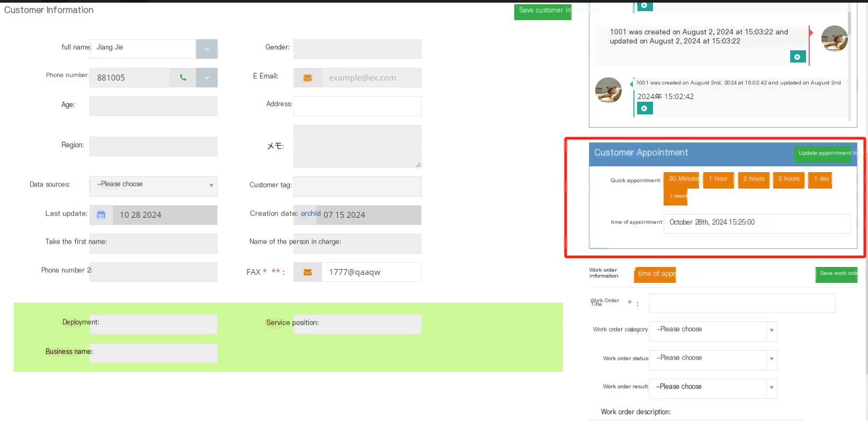Viewport: 868px width, 437px height.
Task: Click the Save customer information button
Action: coord(543,12)
